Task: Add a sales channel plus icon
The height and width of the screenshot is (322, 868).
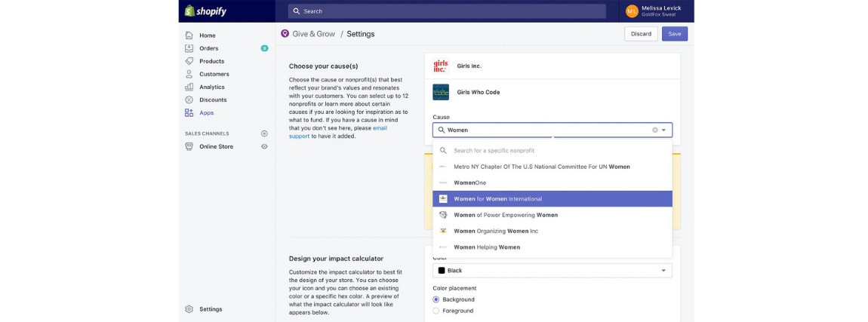Action: pos(264,133)
